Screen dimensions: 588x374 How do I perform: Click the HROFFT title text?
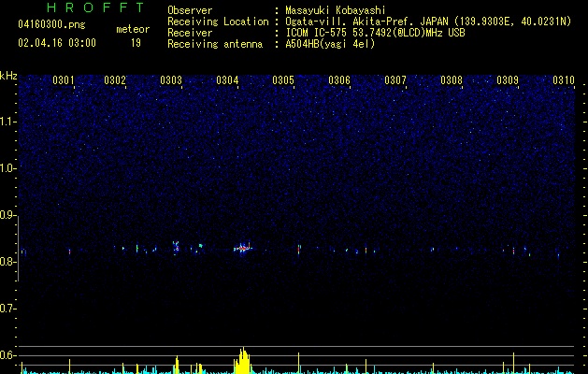point(96,7)
